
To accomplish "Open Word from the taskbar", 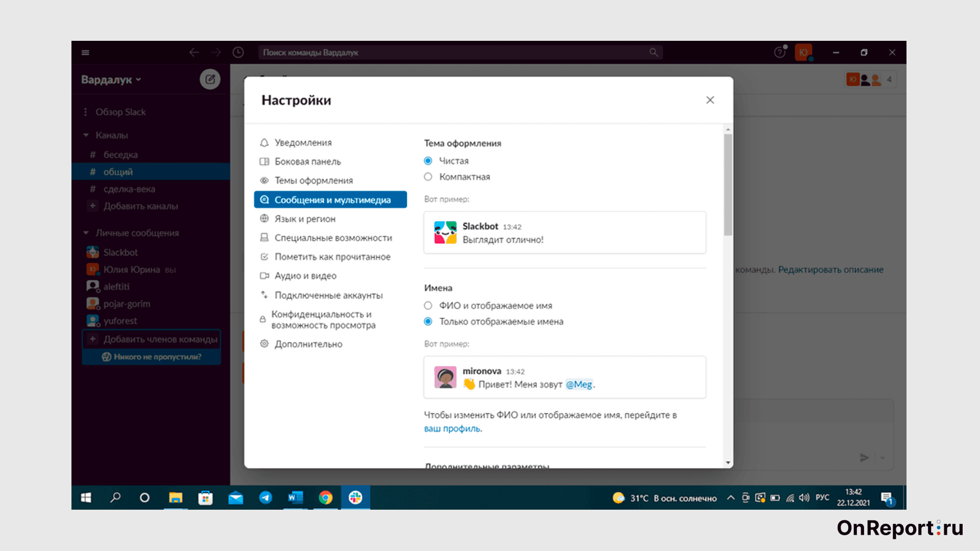I will [x=296, y=497].
